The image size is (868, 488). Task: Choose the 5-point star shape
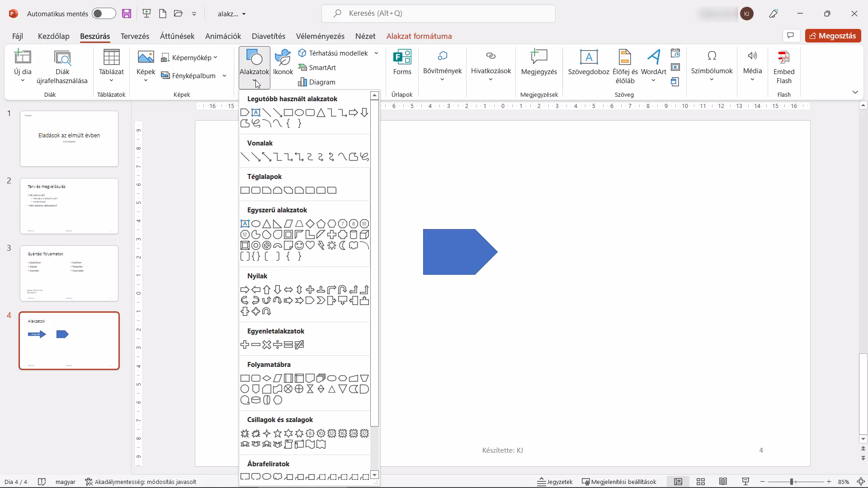pos(277,433)
